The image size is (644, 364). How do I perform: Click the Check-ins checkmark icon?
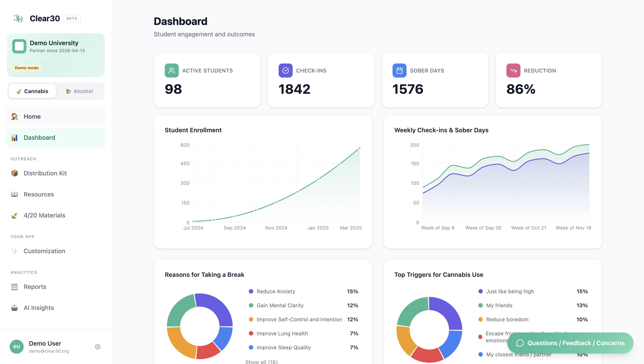(285, 71)
